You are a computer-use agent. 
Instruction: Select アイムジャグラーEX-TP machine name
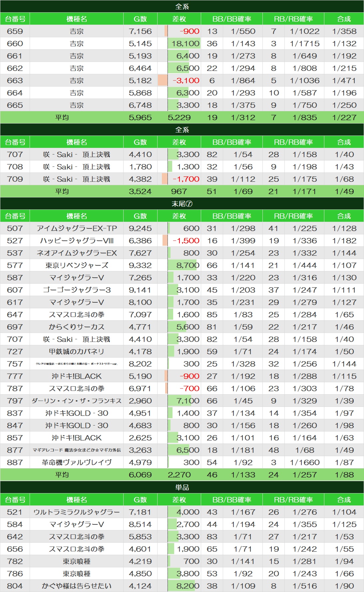tap(77, 228)
